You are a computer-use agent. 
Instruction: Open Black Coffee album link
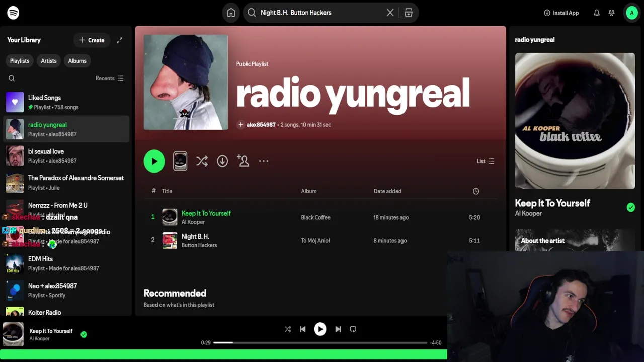(315, 217)
